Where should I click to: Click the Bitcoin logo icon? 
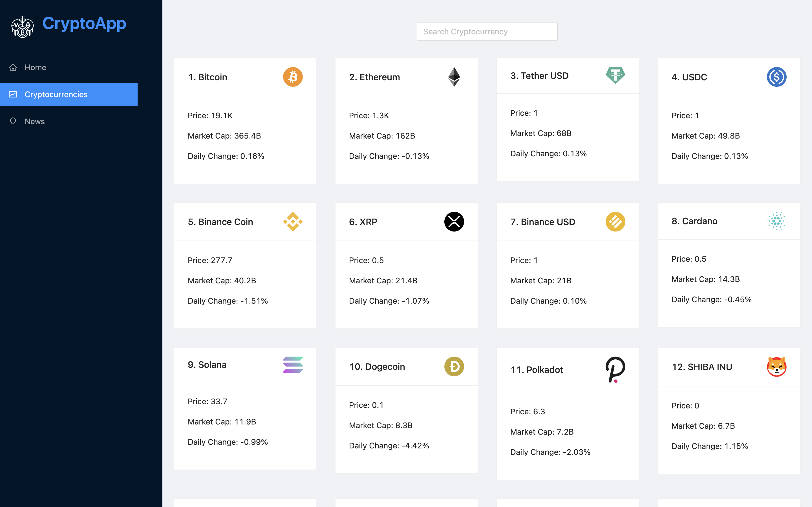pos(293,77)
